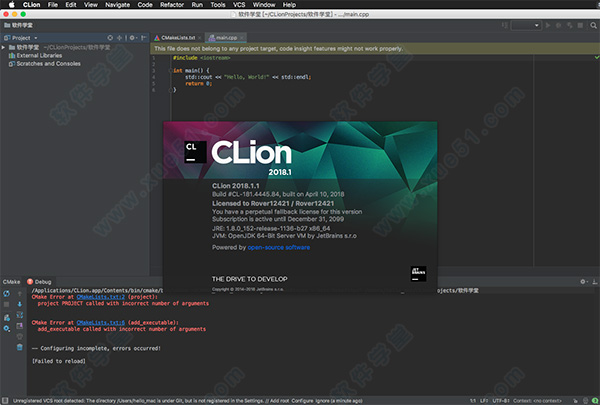Image resolution: width=600 pixels, height=405 pixels.
Task: Open CMake cache file icon
Action: click(7, 317)
